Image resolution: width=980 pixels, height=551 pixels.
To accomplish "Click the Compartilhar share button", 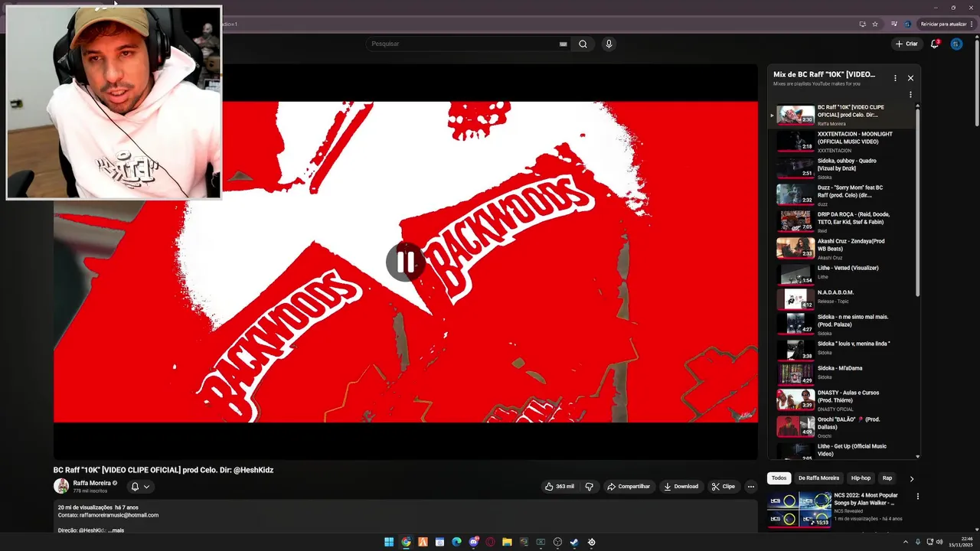I will 629,486.
